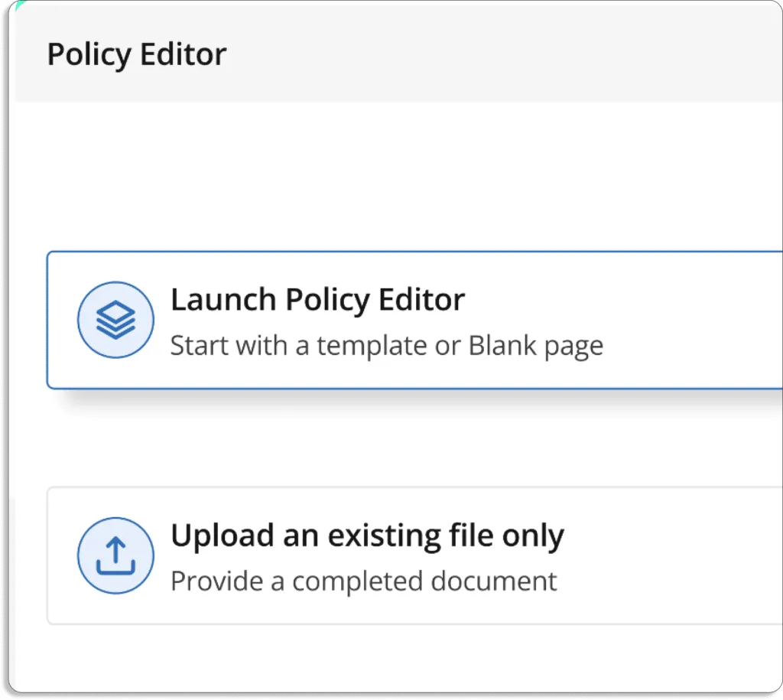The height and width of the screenshot is (700, 783).
Task: Click the 'Start with a template or Blank page' text
Action: coord(386,346)
